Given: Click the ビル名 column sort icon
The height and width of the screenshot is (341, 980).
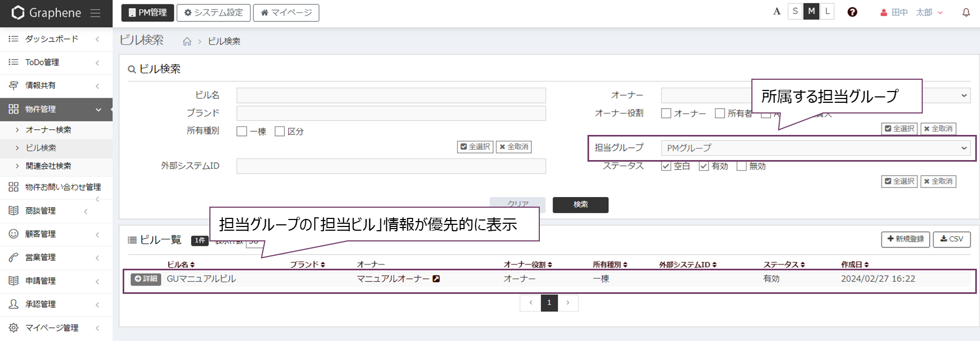Looking at the screenshot, I should coord(193,264).
